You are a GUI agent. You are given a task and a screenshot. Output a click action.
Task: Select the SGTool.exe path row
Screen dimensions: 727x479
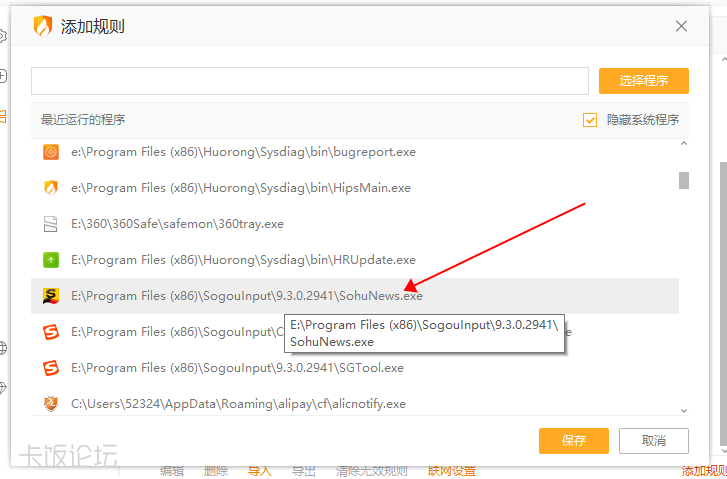pos(355,368)
